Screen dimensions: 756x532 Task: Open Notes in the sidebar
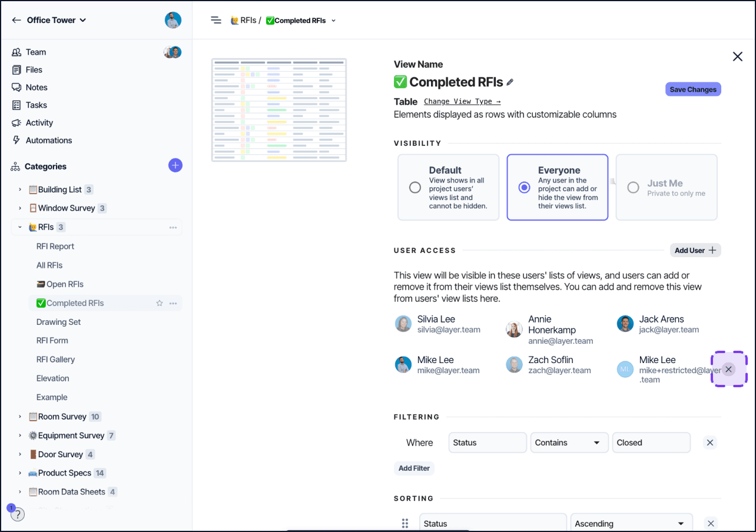tap(37, 87)
